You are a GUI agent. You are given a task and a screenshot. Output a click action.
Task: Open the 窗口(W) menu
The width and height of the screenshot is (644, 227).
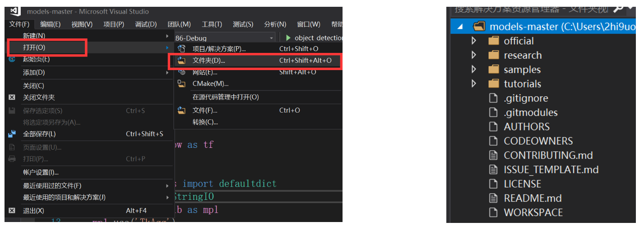tap(309, 24)
